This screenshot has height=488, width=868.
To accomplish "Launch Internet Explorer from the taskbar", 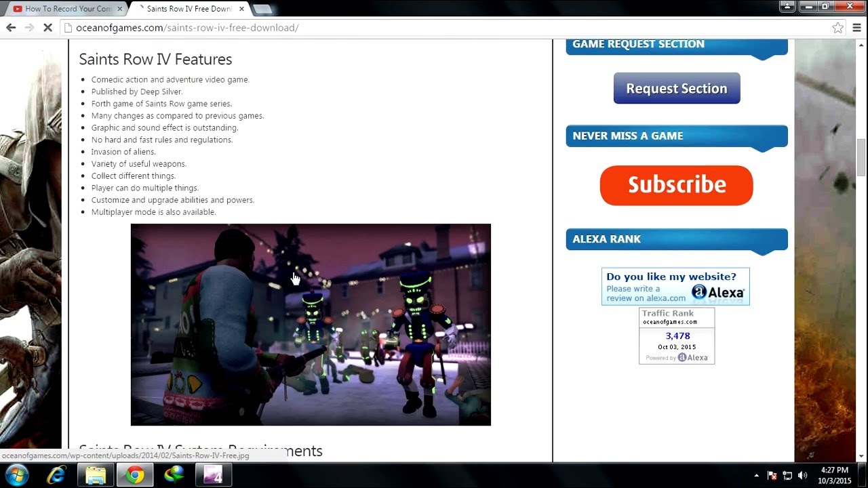I will coord(56,475).
